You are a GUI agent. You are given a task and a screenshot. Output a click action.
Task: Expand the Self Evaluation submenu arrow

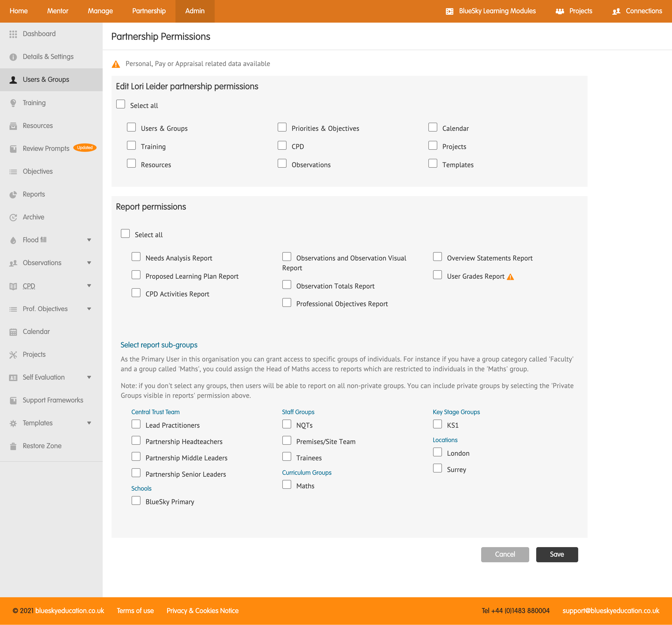pyautogui.click(x=89, y=378)
